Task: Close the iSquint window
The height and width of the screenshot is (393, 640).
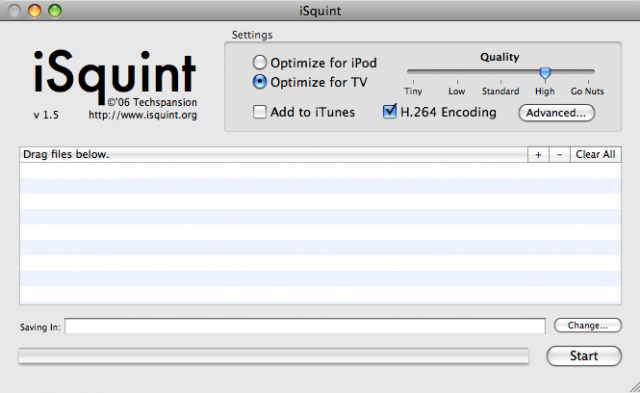Action: [14, 11]
